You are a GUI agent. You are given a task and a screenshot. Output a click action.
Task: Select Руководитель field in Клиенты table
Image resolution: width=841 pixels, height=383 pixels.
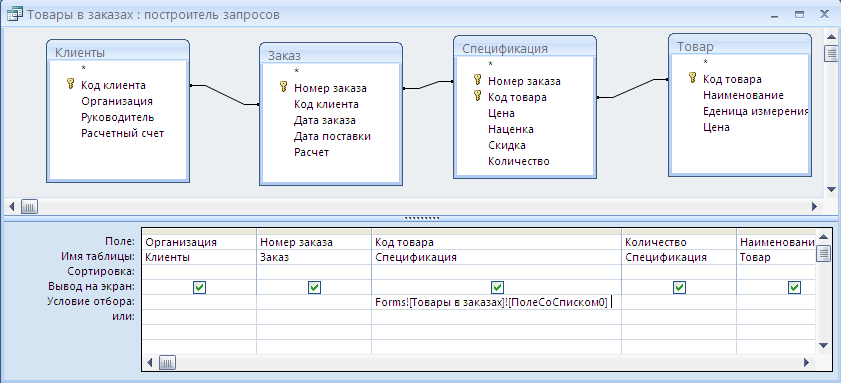118,117
